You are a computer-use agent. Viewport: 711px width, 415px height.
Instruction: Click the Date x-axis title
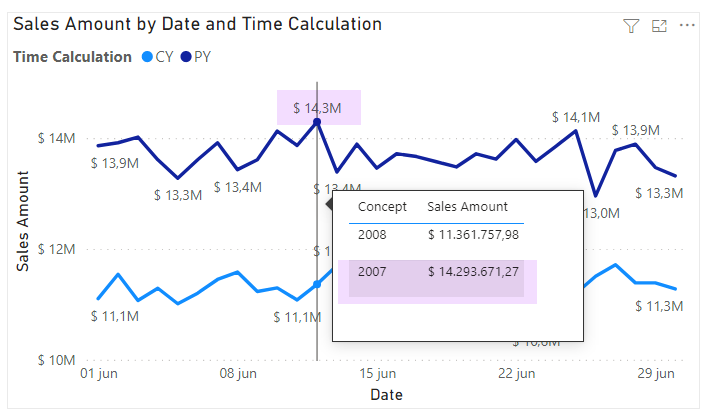click(x=386, y=395)
